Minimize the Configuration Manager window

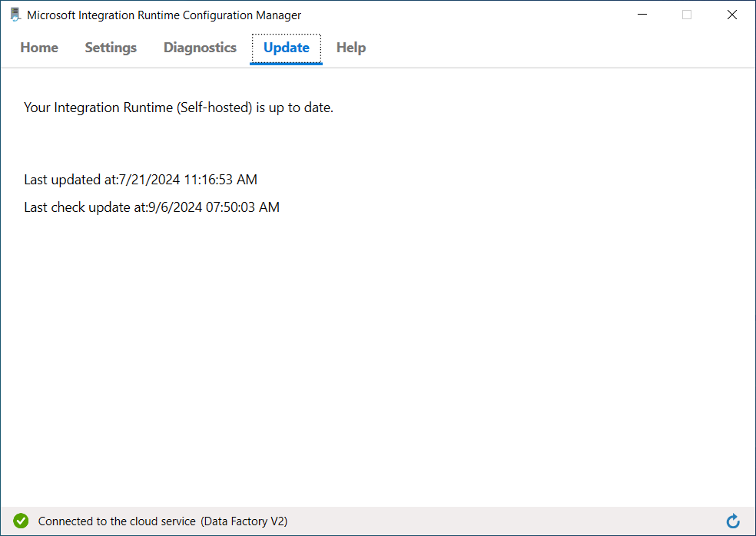(x=642, y=15)
